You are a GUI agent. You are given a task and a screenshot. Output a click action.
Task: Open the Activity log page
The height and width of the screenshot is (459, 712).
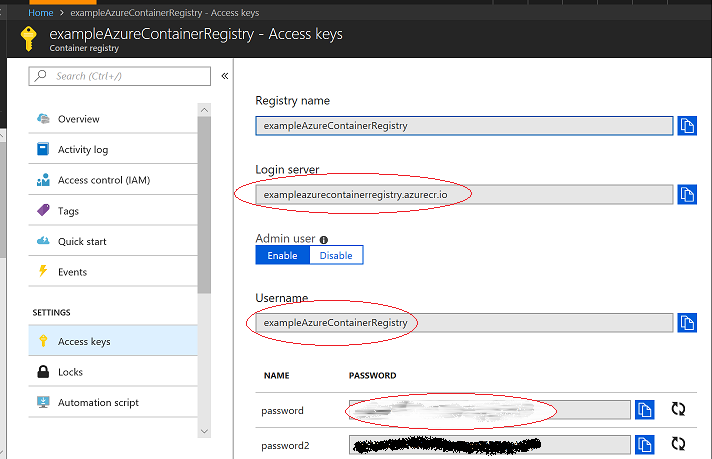coord(113,149)
